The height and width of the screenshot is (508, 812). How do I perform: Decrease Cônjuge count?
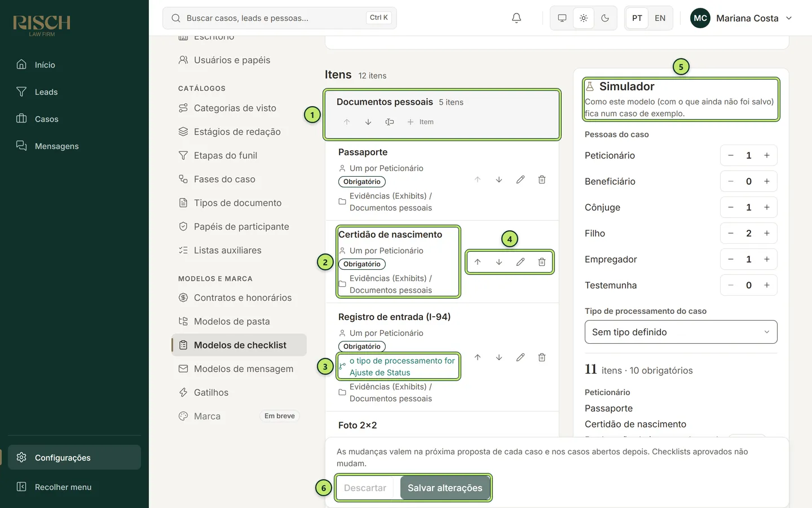point(731,207)
